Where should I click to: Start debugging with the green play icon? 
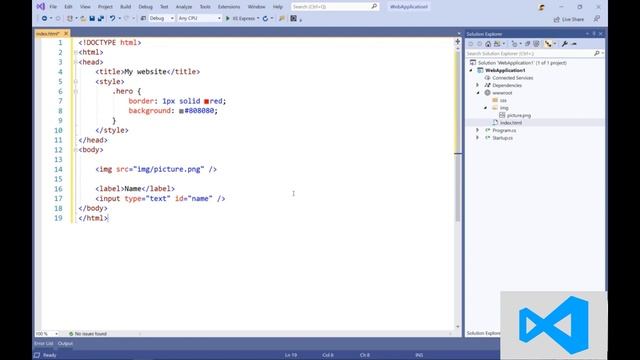click(228, 18)
